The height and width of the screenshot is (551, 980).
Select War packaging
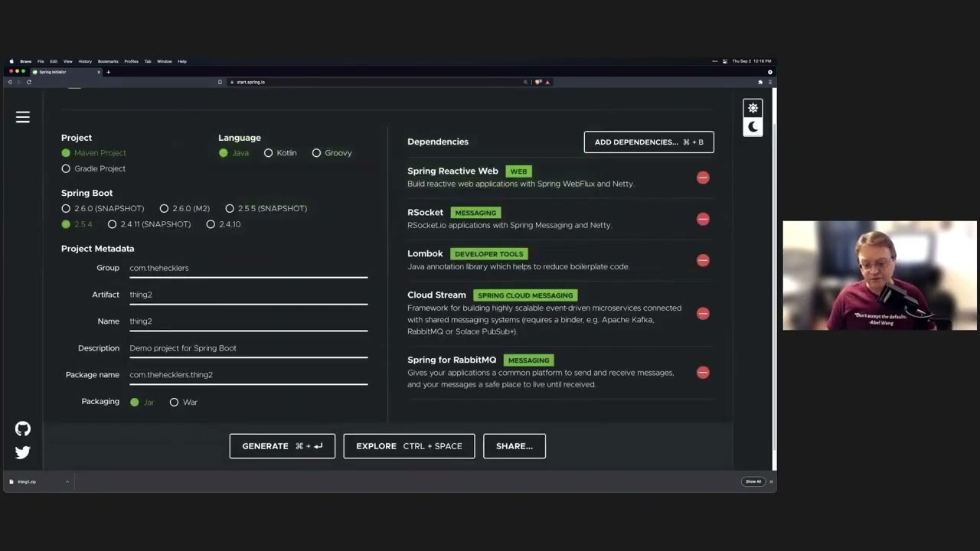[184, 402]
